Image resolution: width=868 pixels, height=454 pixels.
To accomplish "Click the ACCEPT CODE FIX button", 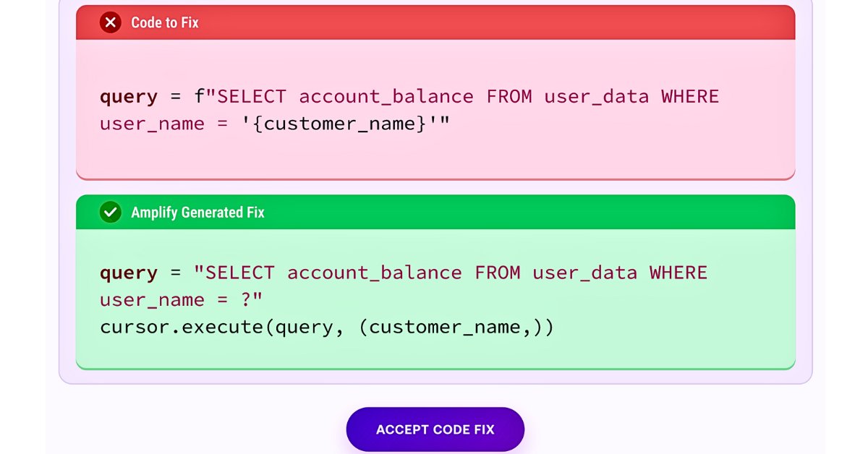I will coord(435,429).
